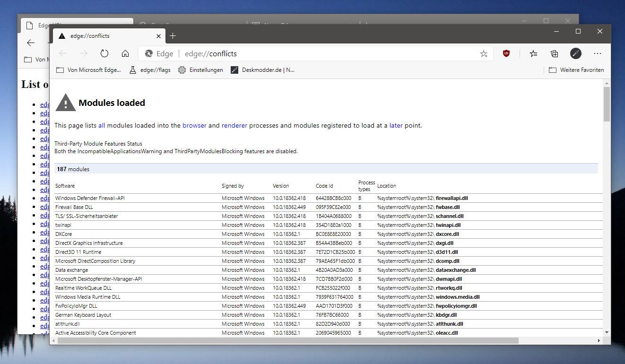The height and width of the screenshot is (364, 625).
Task: Click code id '64428BCB8c000'
Action: (333, 198)
